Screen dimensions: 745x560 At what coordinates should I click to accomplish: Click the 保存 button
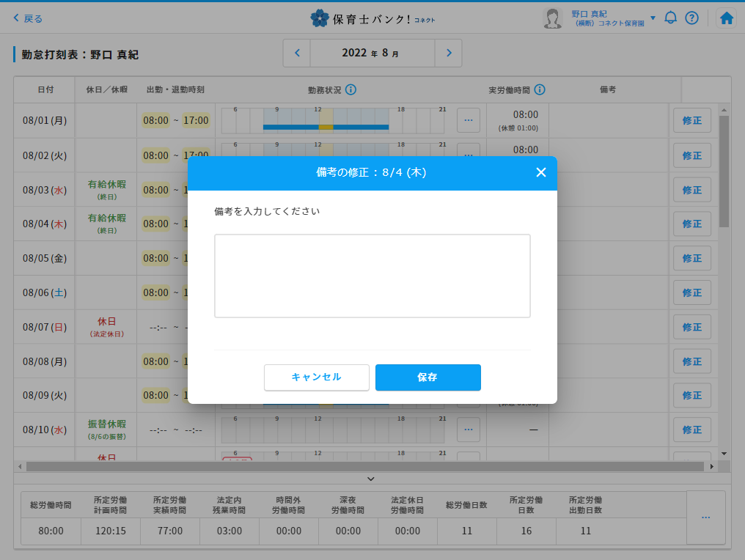pyautogui.click(x=427, y=377)
